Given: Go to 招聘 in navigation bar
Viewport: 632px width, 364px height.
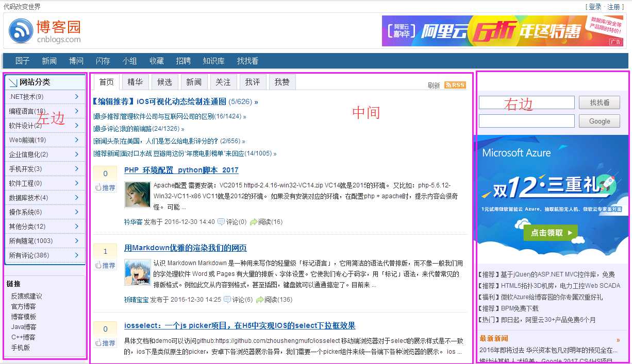Looking at the screenshot, I should pos(183,61).
